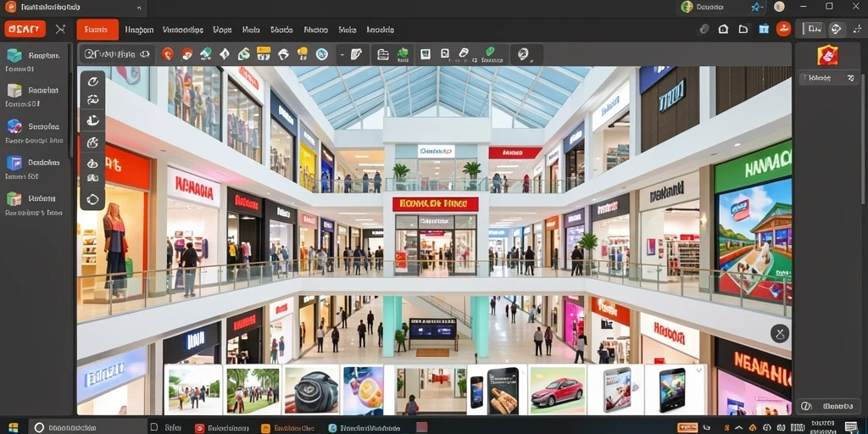
Task: Click the orange button at top left
Action: pos(25,29)
